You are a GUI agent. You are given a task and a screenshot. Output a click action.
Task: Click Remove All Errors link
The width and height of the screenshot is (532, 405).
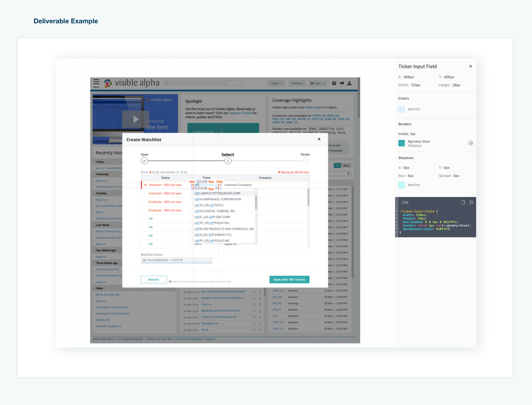[x=293, y=172]
